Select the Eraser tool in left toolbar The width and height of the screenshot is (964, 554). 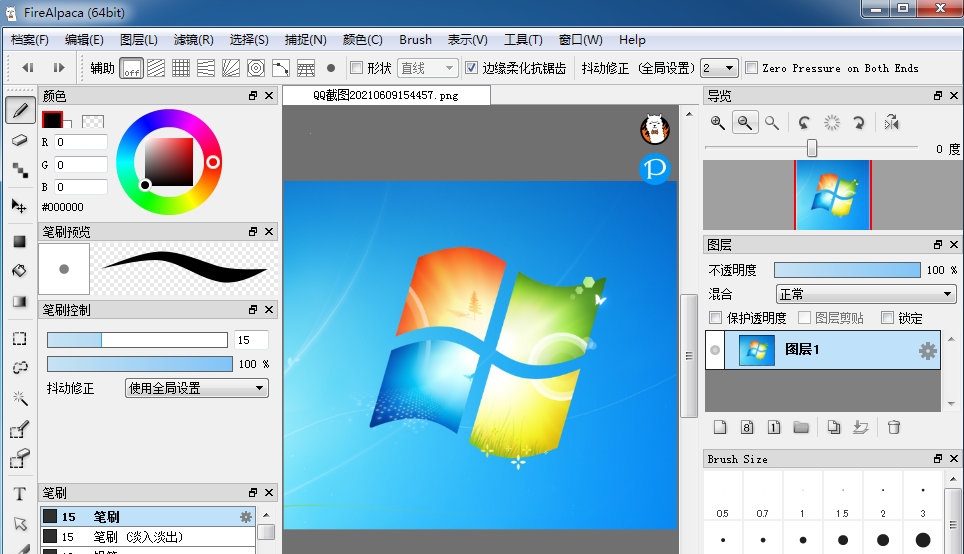click(x=19, y=141)
